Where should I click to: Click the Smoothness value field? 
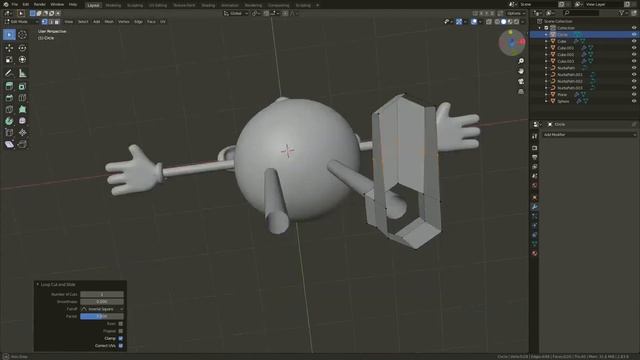102,302
